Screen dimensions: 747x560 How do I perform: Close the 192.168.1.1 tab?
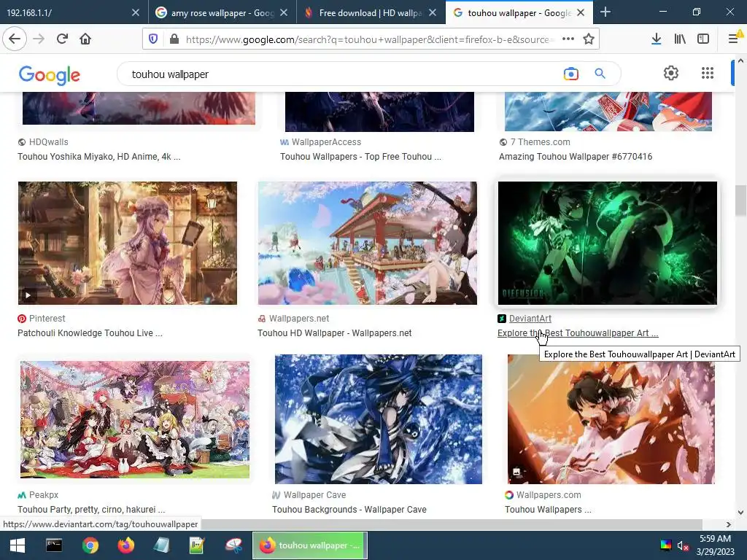[x=135, y=13]
